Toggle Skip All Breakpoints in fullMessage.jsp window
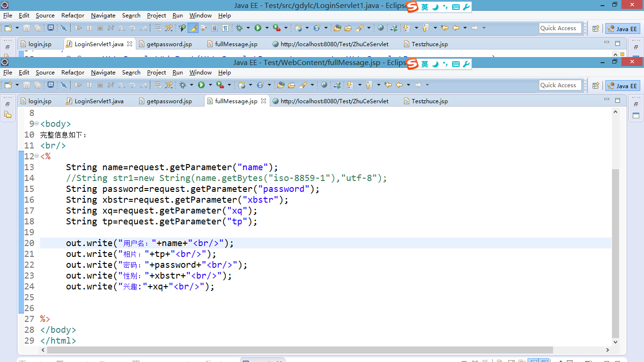This screenshot has width=644, height=362. click(64, 85)
